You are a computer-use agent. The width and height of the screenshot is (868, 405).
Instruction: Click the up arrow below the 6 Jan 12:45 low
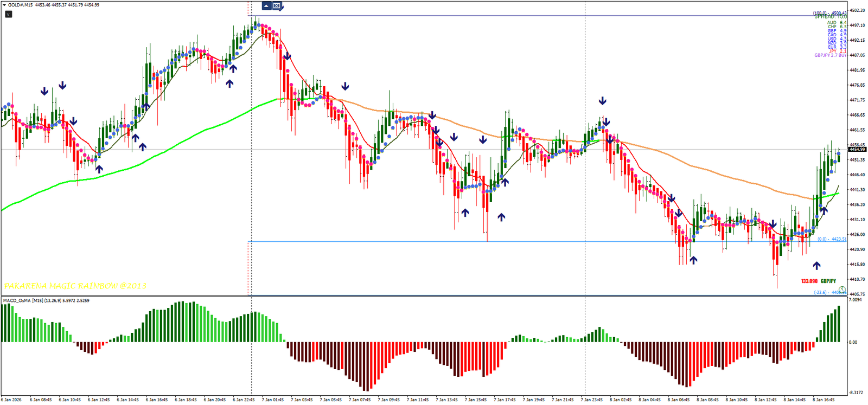point(99,169)
